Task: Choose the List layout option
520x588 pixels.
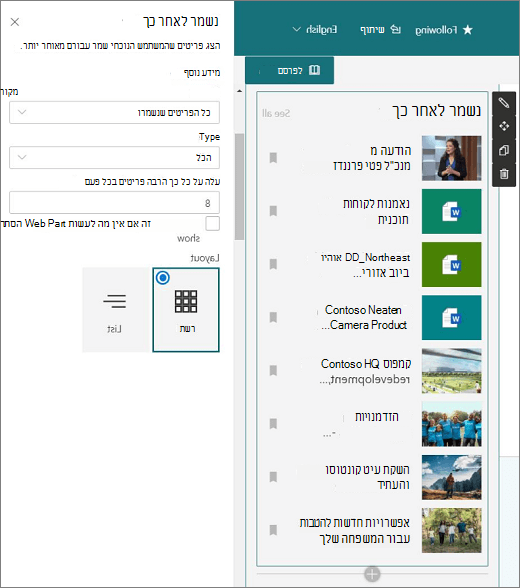Action: click(x=117, y=310)
